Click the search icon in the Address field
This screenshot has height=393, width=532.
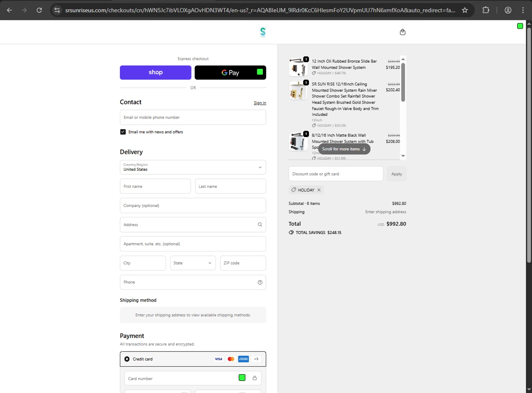[260, 225]
